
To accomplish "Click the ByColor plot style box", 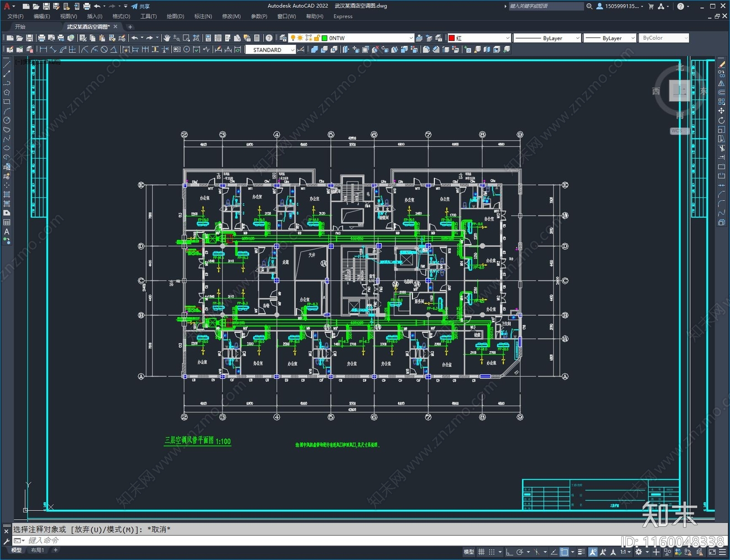I will (664, 38).
